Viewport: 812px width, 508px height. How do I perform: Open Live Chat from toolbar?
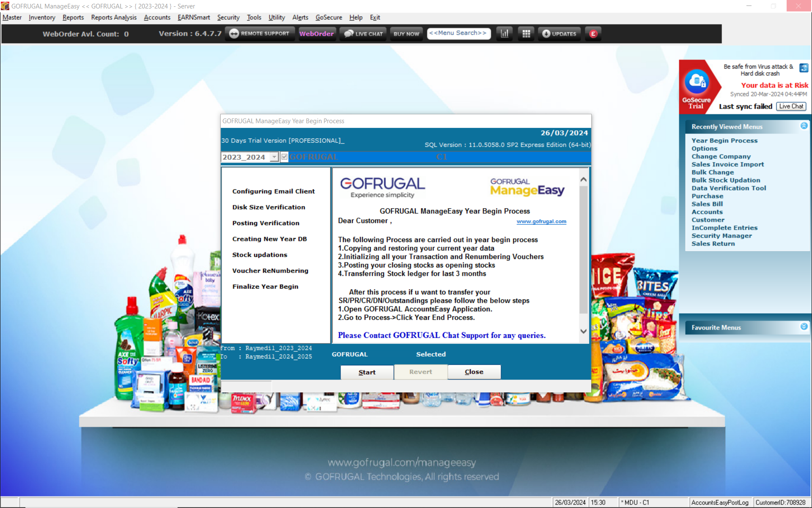[x=364, y=34]
